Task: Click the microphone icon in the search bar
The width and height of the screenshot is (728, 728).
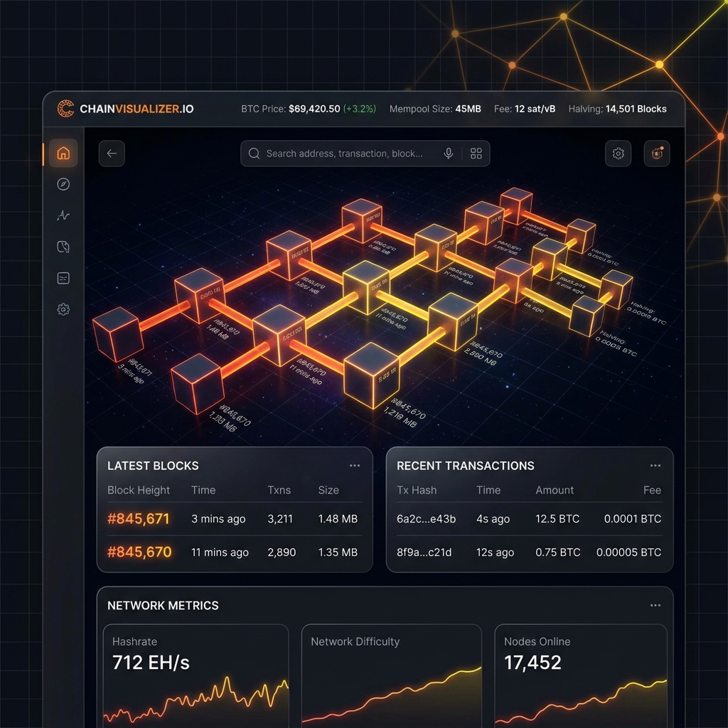Action: point(449,154)
